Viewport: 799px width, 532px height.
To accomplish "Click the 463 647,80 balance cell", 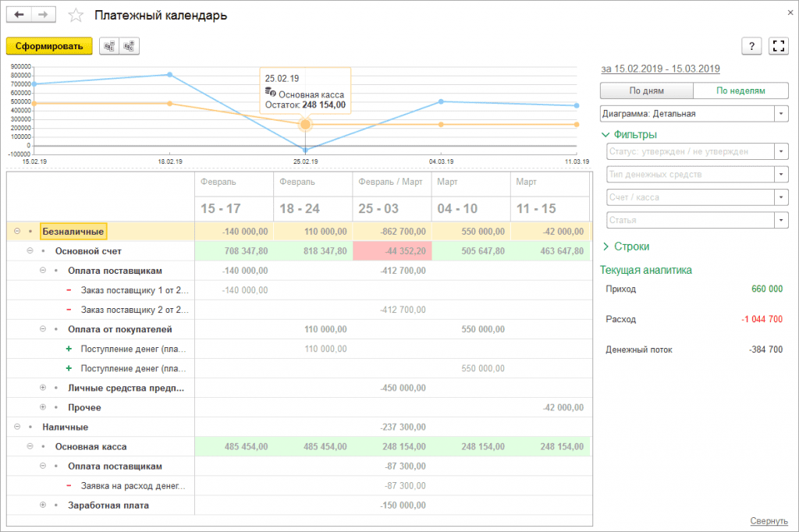I will [550, 250].
